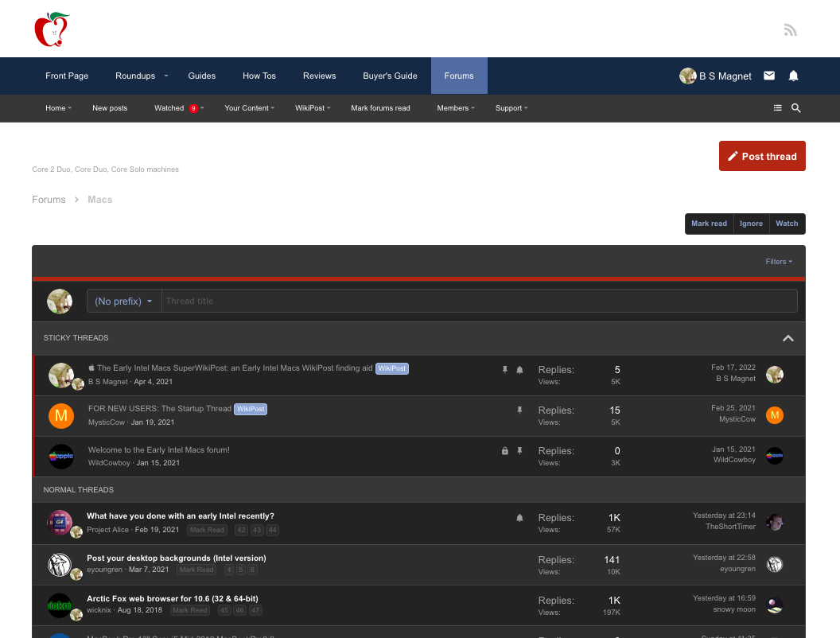This screenshot has width=840, height=638.
Task: Click the Post thread button
Action: [762, 156]
